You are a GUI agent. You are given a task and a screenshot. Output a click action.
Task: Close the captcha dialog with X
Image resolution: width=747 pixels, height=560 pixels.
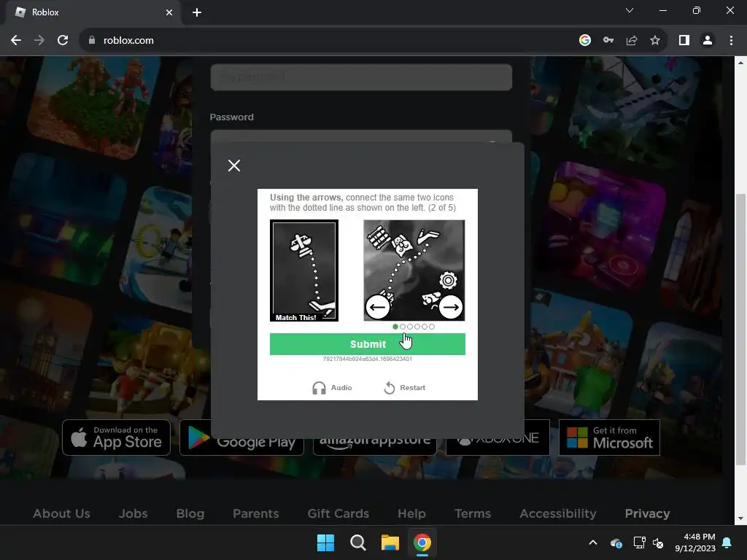click(234, 166)
